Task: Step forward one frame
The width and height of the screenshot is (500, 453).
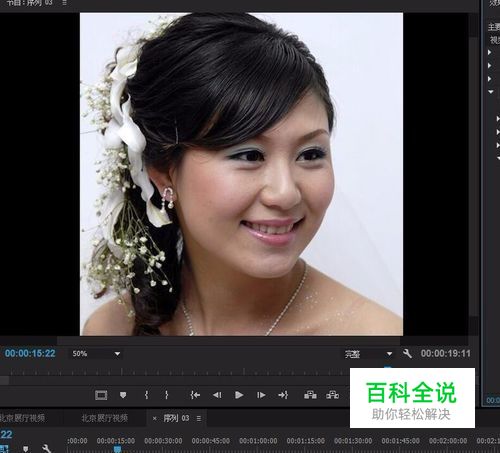Action: [261, 395]
